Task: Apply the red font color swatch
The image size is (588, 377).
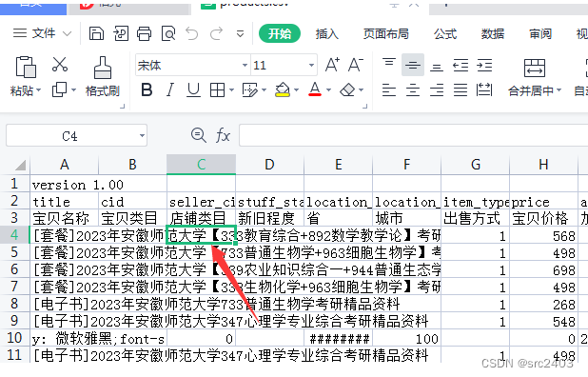Action: click(315, 90)
